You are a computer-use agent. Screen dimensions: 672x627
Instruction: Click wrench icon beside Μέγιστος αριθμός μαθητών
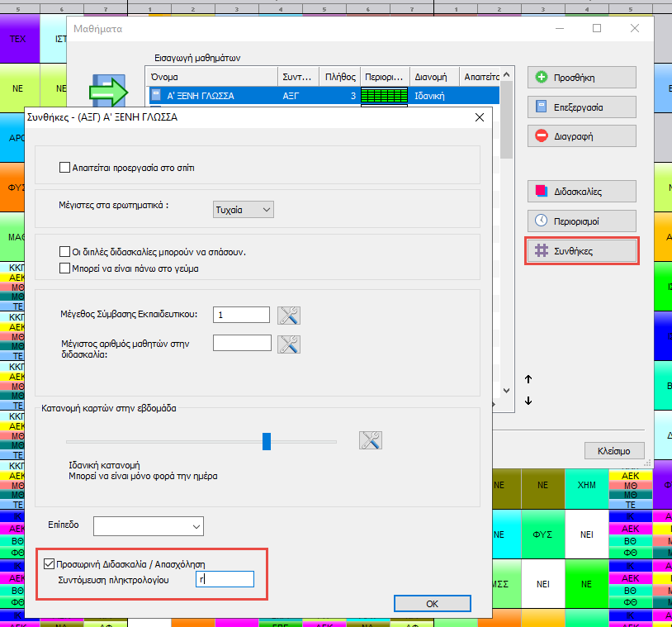289,344
